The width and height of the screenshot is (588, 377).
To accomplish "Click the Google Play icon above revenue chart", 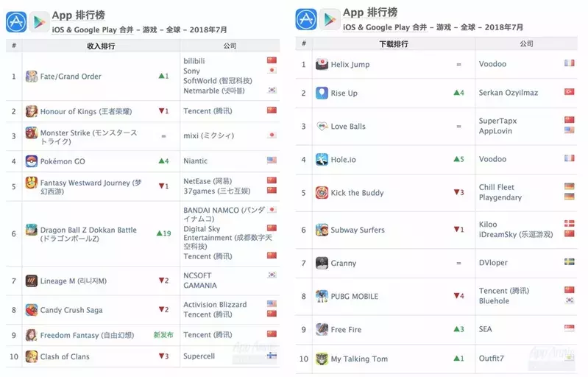I will click(39, 22).
